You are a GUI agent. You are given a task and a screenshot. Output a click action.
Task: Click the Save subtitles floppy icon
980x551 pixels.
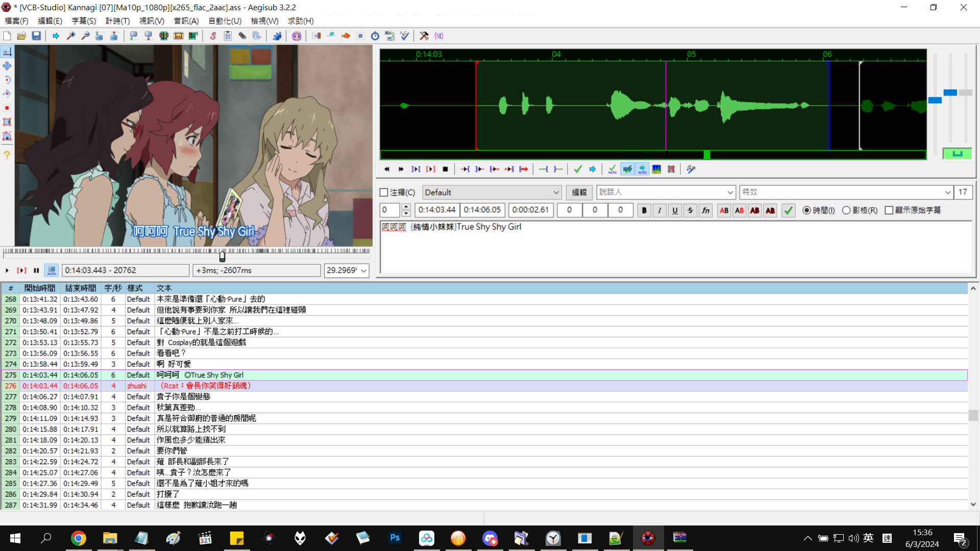(x=36, y=36)
